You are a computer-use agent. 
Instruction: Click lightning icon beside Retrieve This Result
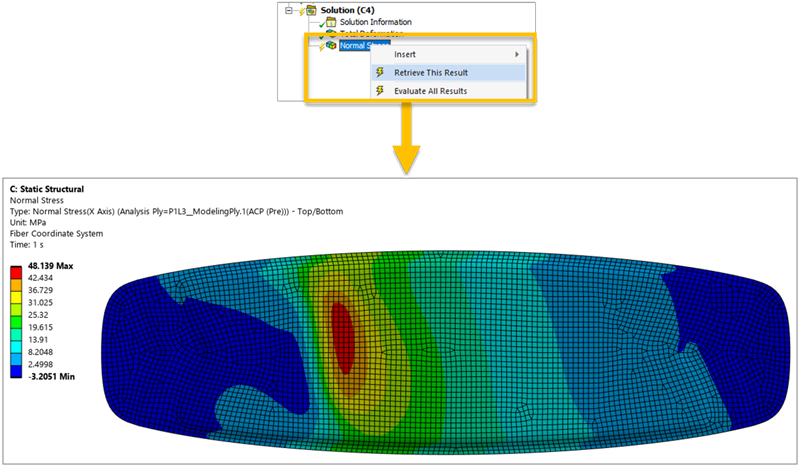click(x=380, y=72)
